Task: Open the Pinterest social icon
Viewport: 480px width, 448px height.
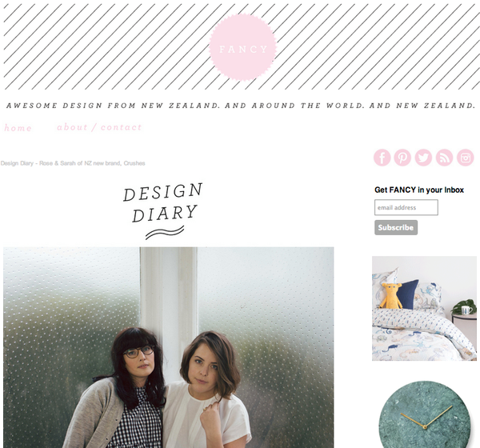Action: tap(402, 158)
